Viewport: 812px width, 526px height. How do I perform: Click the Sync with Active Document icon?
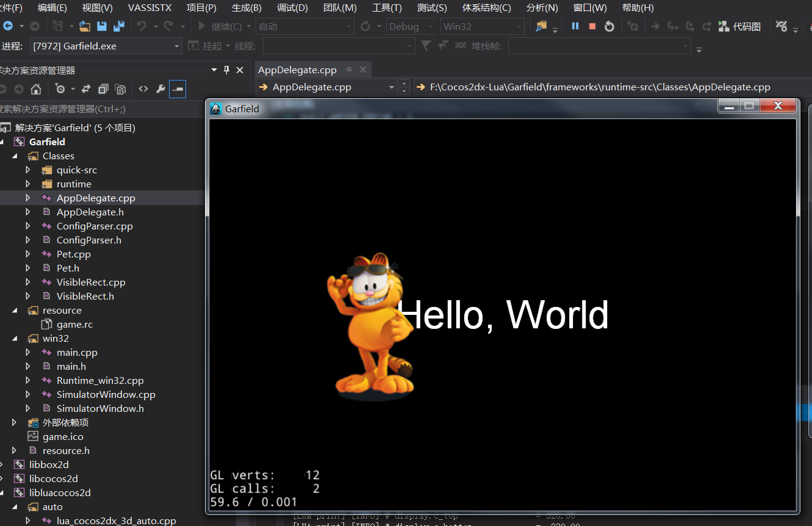point(86,89)
